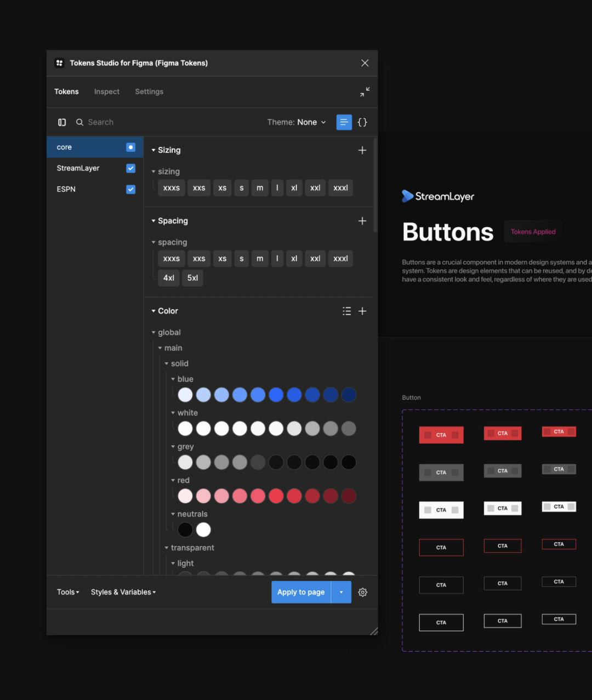Viewport: 592px width, 700px height.
Task: Toggle the core token set checkbox
Action: [x=130, y=147]
